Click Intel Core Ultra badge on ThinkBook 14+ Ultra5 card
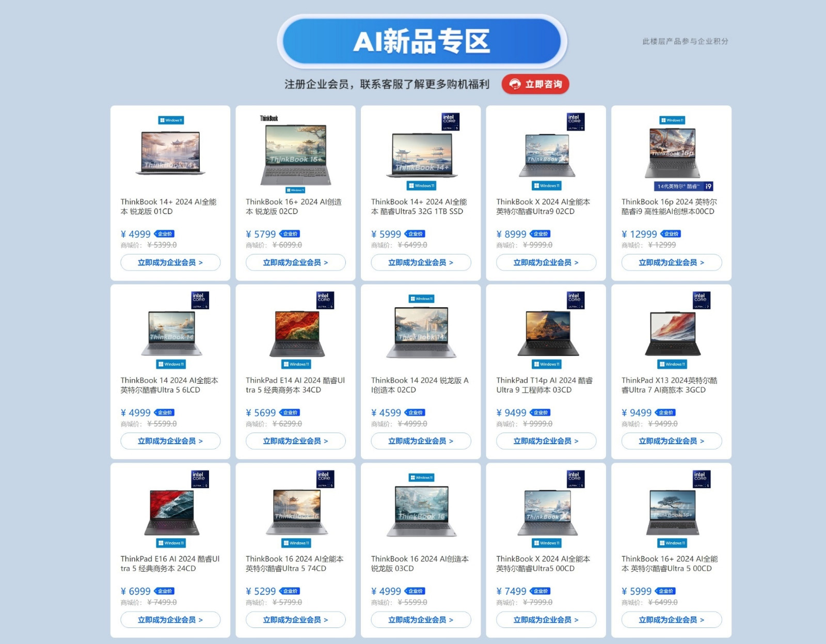Viewport: 826px width, 644px height. [450, 122]
